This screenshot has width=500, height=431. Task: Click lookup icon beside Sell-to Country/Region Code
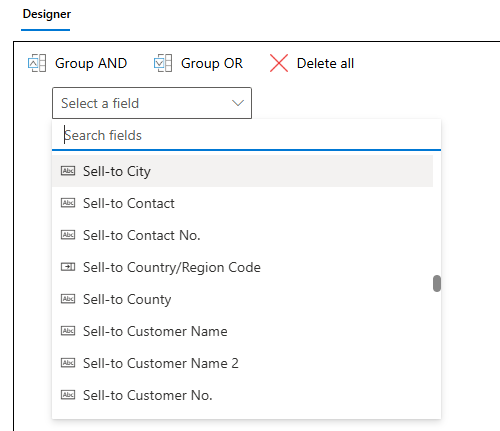tap(68, 267)
